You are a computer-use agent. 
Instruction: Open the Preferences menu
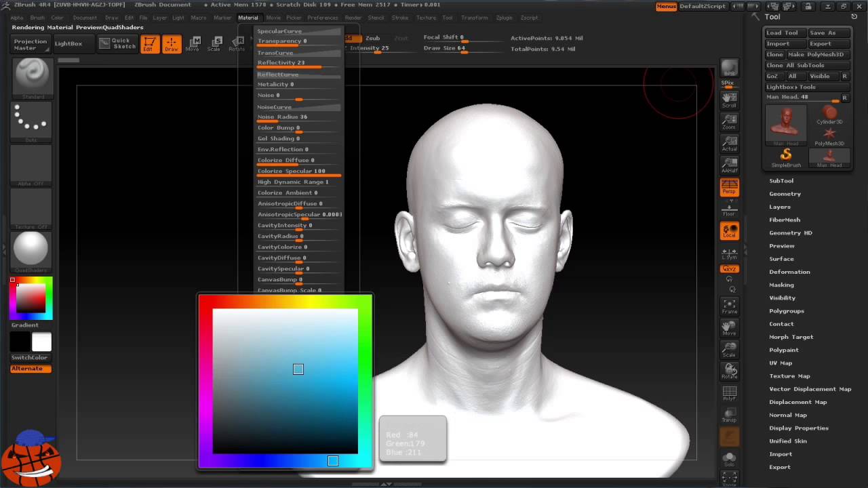point(322,18)
